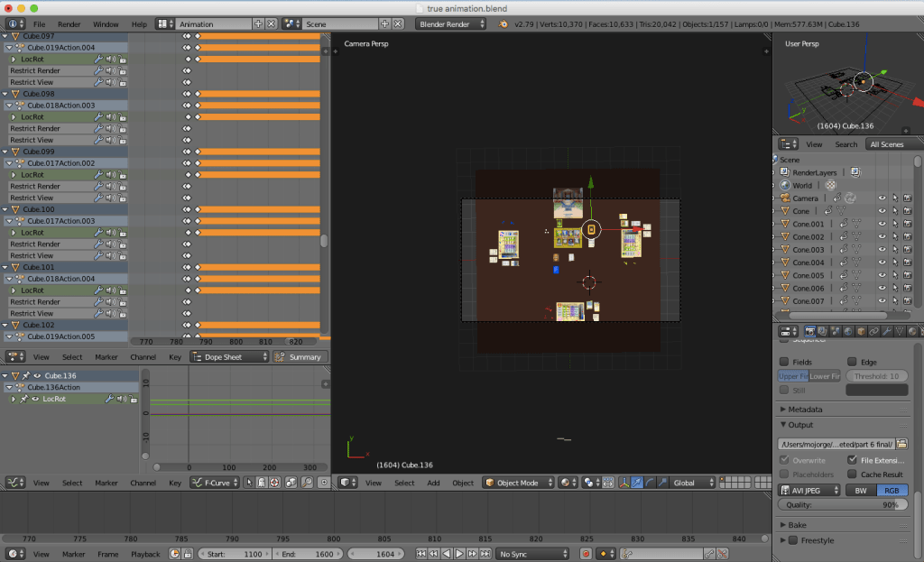Screen dimensions: 924x562
Task: Click the output file path field
Action: click(x=836, y=444)
